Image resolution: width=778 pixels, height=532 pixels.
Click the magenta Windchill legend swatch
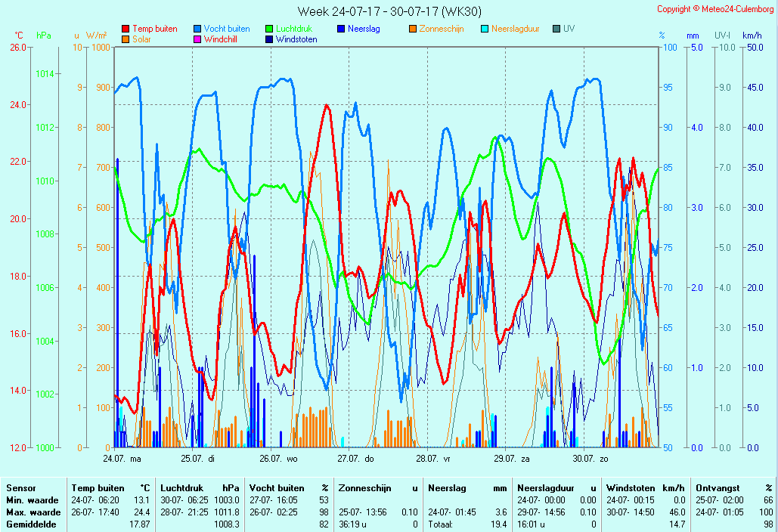click(197, 39)
